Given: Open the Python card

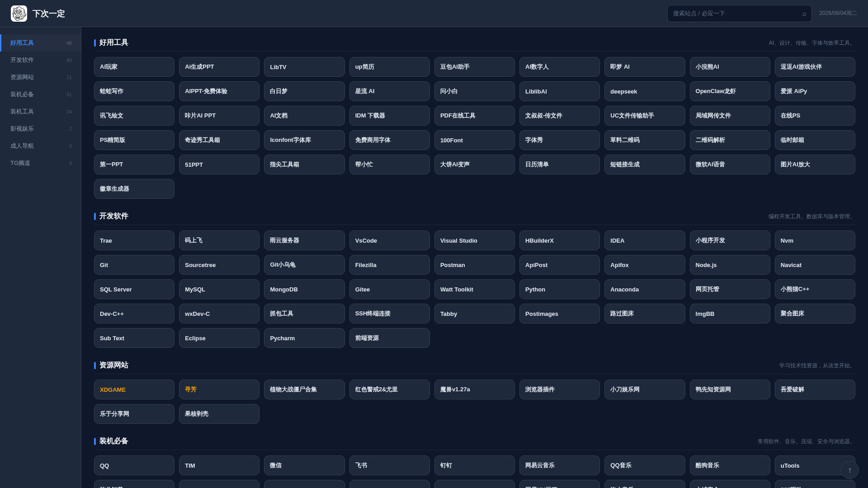Looking at the screenshot, I should 560,289.
